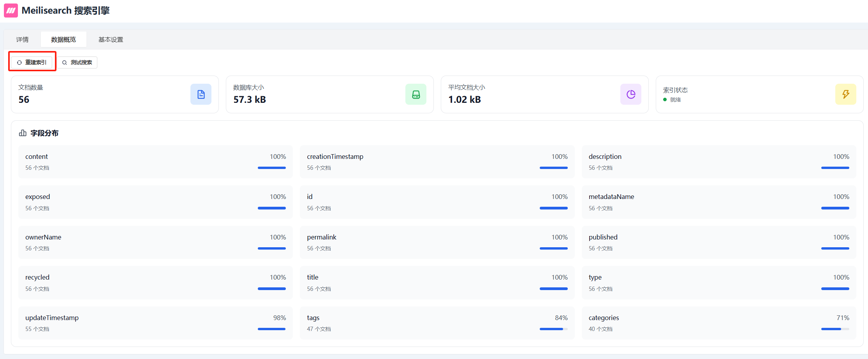Open the 基本设置 tab
Viewport: 868px width, 359px height.
[x=111, y=40]
